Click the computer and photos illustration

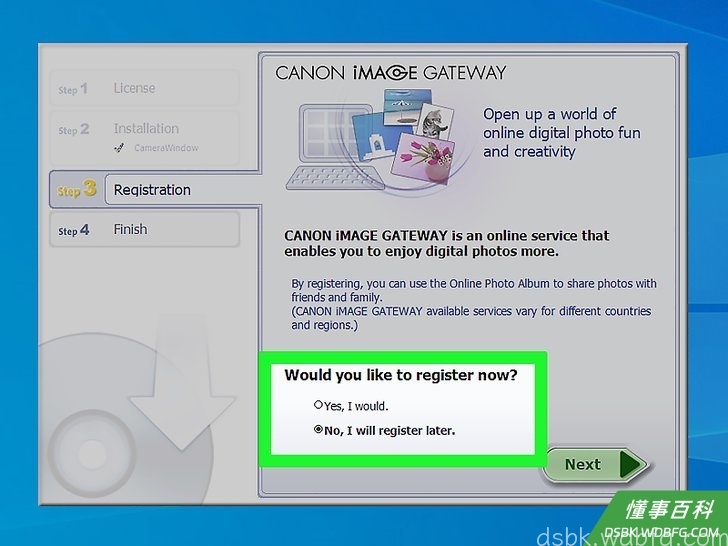371,142
